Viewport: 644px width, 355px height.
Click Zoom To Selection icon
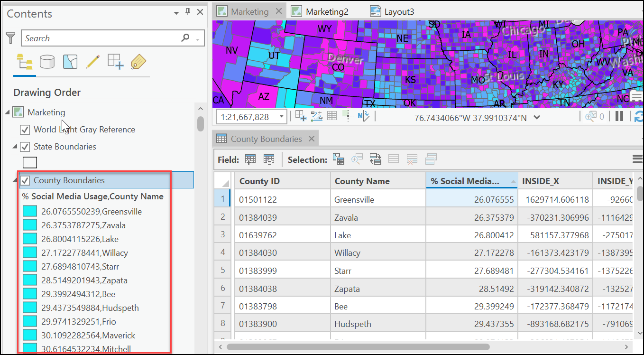(x=357, y=159)
